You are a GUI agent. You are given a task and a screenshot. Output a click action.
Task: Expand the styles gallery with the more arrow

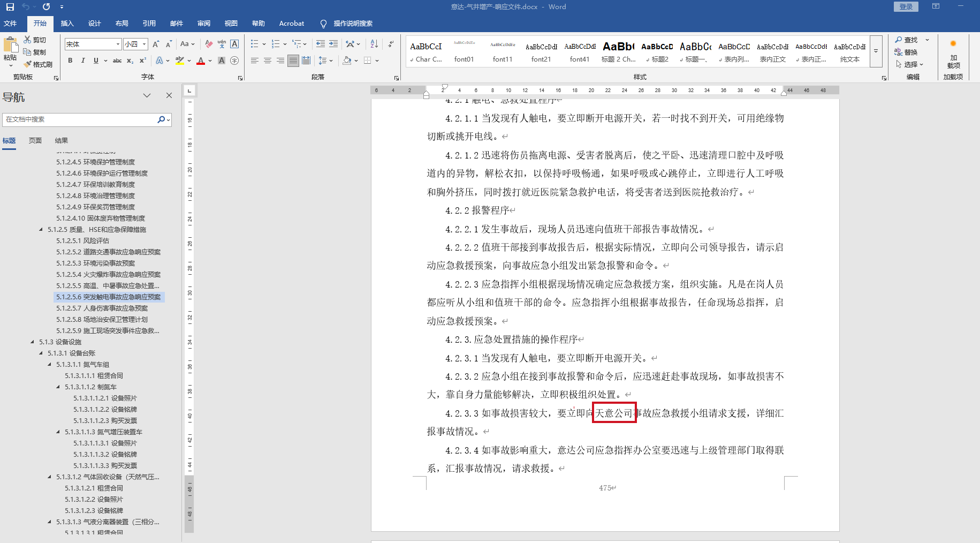tap(876, 51)
